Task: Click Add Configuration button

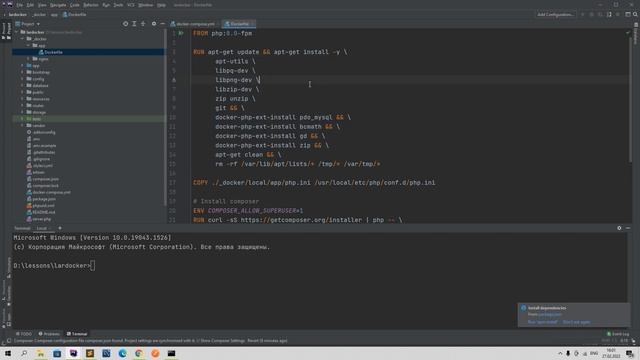Action: (x=555, y=14)
